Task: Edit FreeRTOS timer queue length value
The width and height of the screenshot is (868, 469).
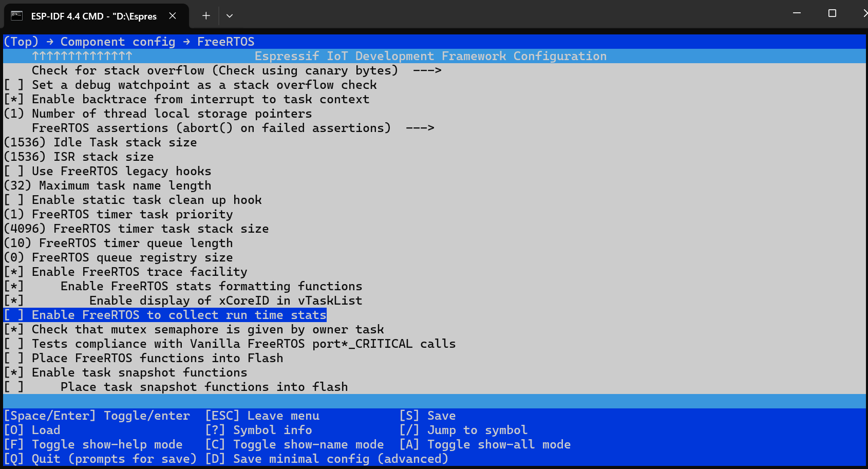Action: 118,243
